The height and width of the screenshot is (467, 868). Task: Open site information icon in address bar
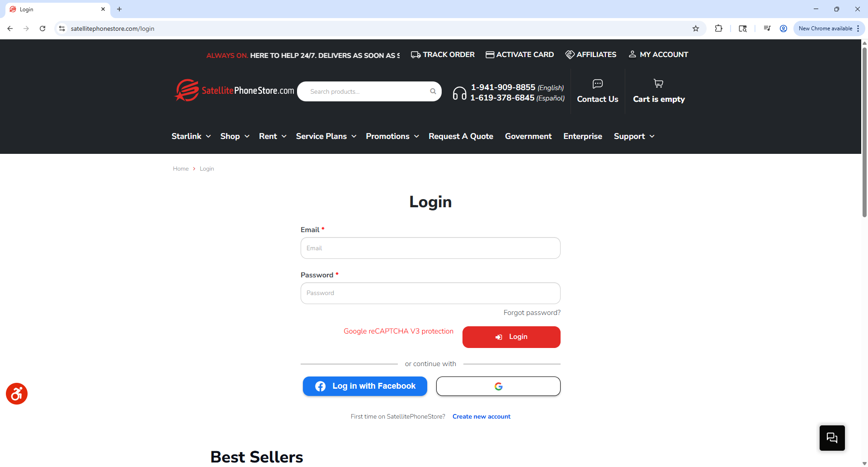pyautogui.click(x=62, y=29)
